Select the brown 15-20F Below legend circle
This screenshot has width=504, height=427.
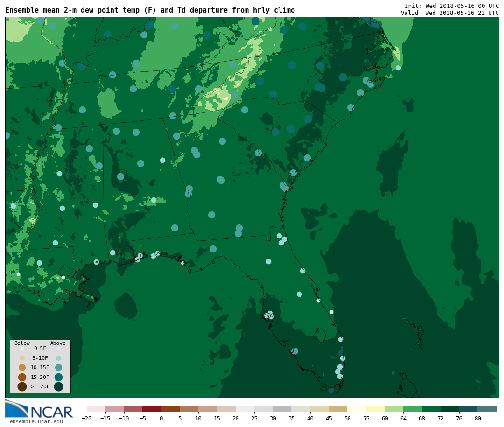pos(22,377)
